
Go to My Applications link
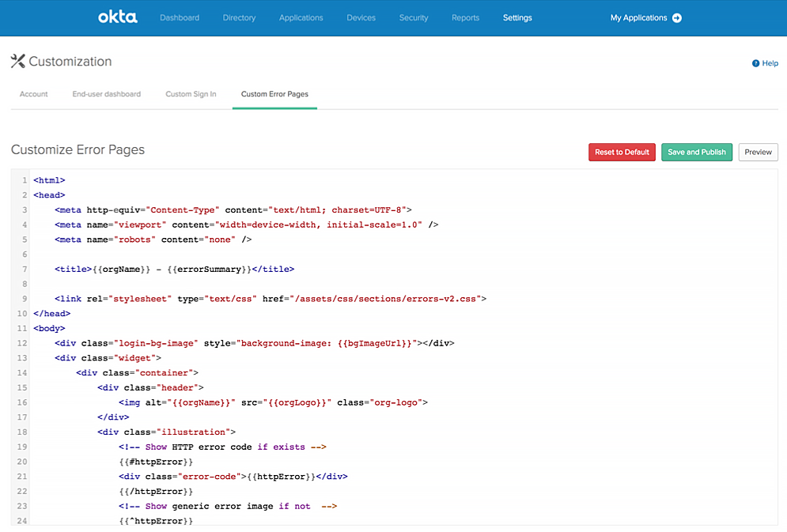(x=638, y=18)
